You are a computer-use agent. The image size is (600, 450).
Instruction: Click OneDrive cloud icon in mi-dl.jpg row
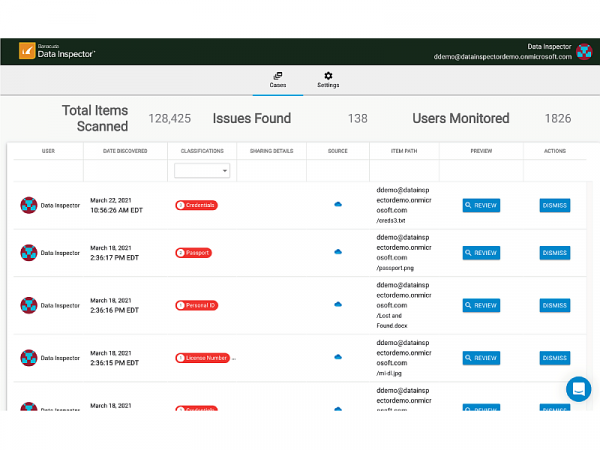pos(338,357)
